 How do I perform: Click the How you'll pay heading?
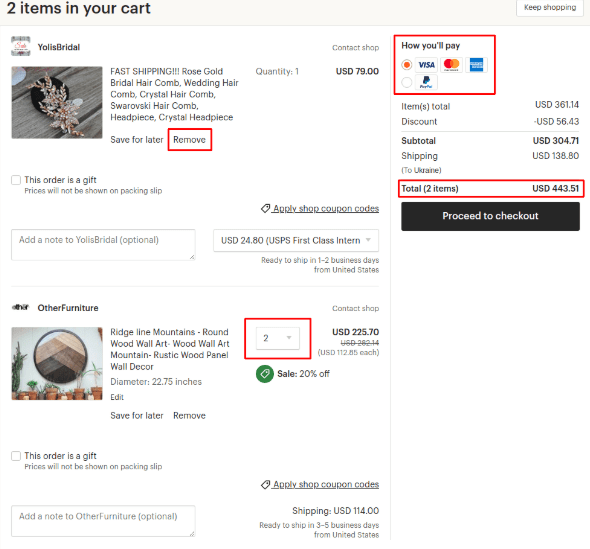(430, 46)
